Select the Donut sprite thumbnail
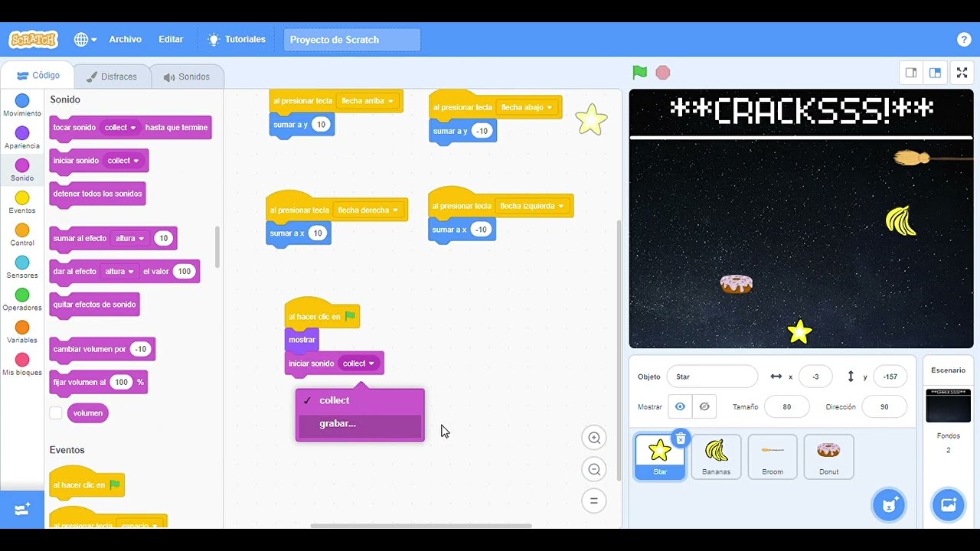The height and width of the screenshot is (551, 980). [828, 457]
